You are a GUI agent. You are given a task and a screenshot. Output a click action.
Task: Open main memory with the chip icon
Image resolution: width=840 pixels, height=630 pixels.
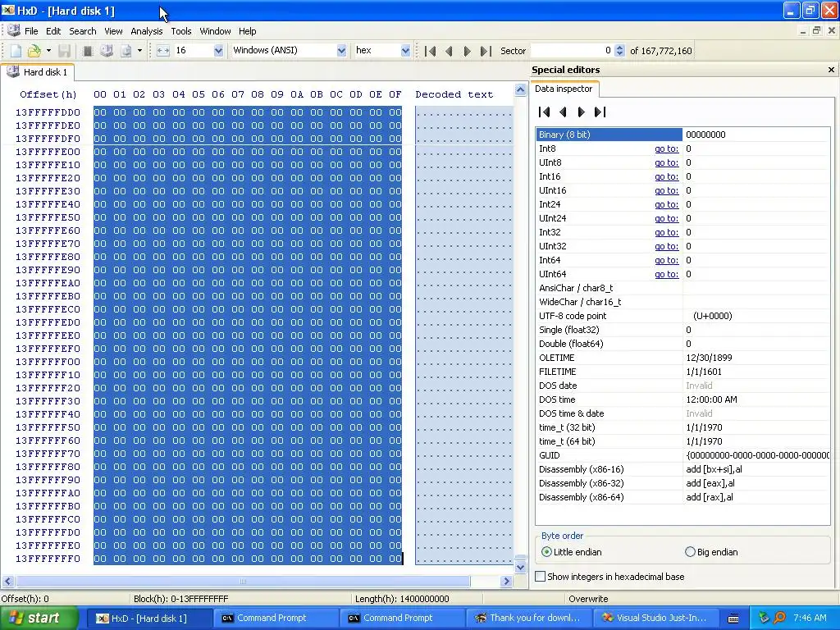(88, 51)
